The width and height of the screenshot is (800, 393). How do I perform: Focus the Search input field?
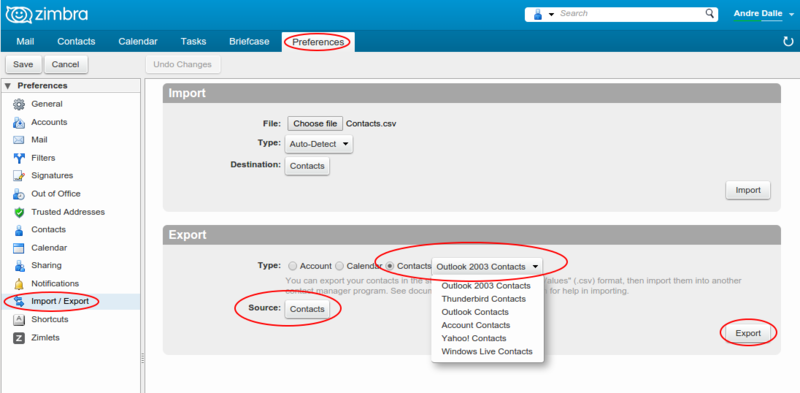pyautogui.click(x=631, y=13)
